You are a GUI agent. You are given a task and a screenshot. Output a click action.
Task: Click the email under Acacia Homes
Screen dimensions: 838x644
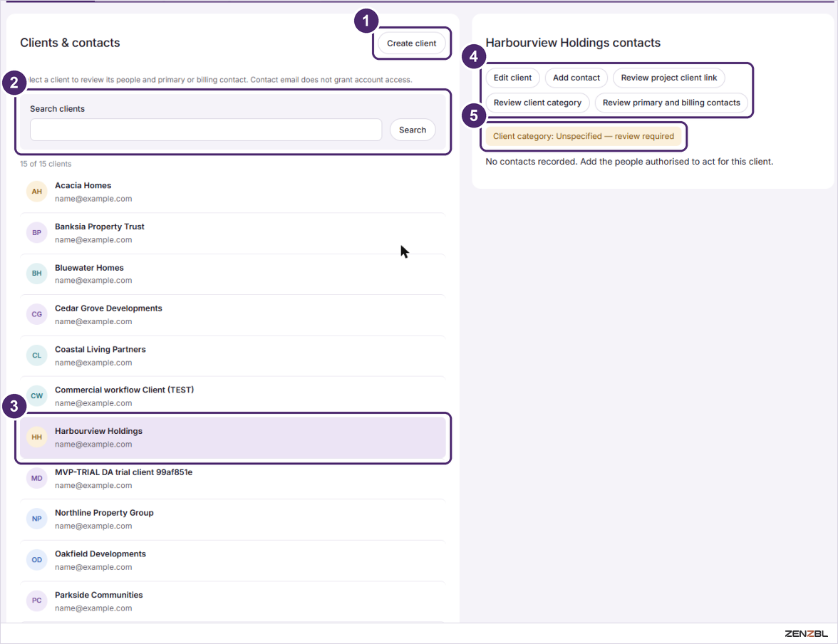pyautogui.click(x=93, y=199)
